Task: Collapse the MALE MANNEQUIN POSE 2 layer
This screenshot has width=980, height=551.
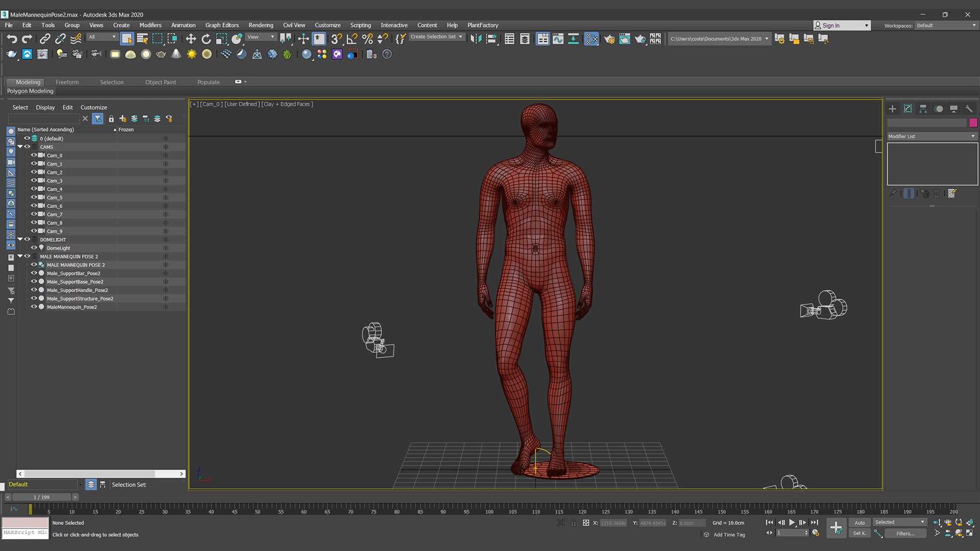Action: tap(20, 256)
